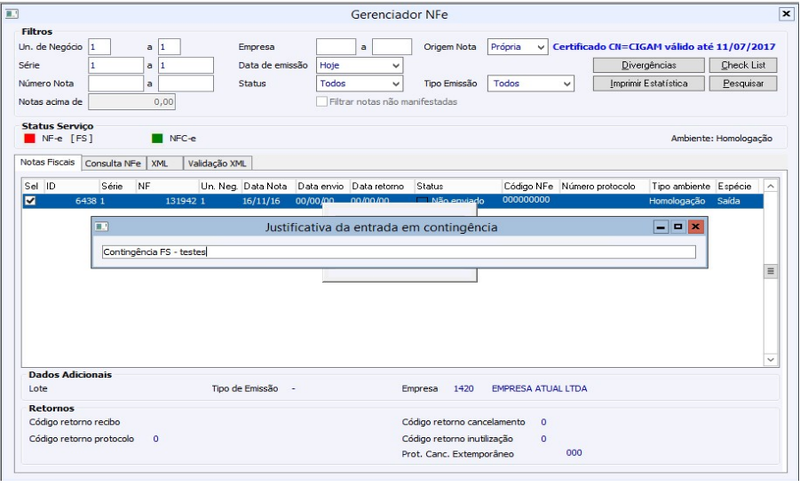Screen dimensions: 800x487
Task: Click the Certificado CN=CIGAM validity text
Action: click(x=664, y=47)
